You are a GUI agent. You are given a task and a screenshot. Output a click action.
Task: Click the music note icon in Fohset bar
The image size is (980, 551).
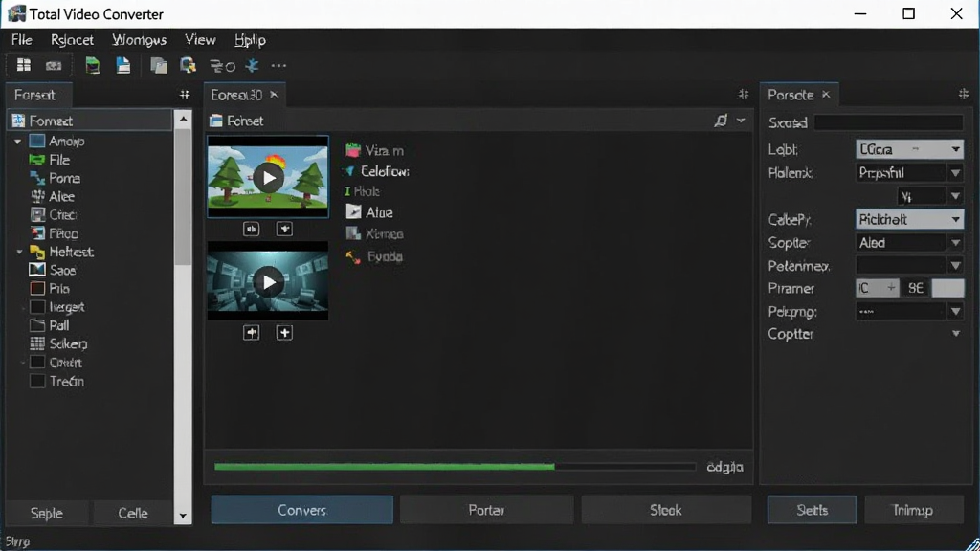pyautogui.click(x=721, y=120)
